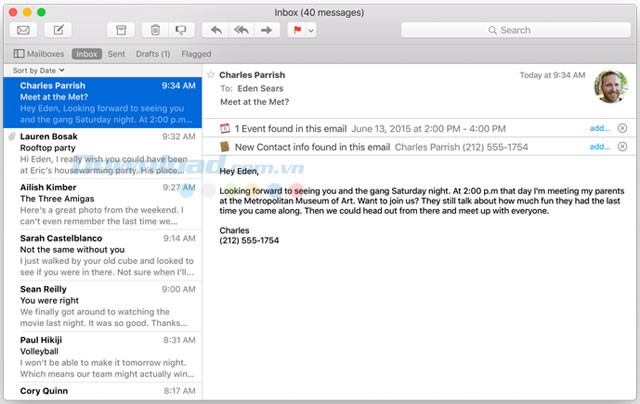640x404 pixels.
Task: Click the yellow minimize window button
Action: click(x=27, y=12)
